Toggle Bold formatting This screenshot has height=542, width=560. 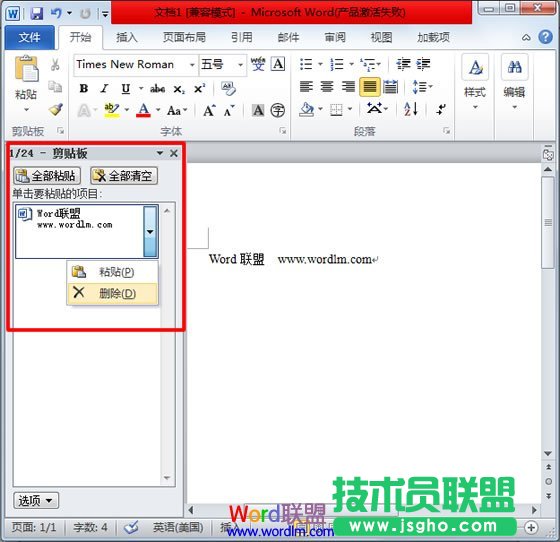pos(84,88)
